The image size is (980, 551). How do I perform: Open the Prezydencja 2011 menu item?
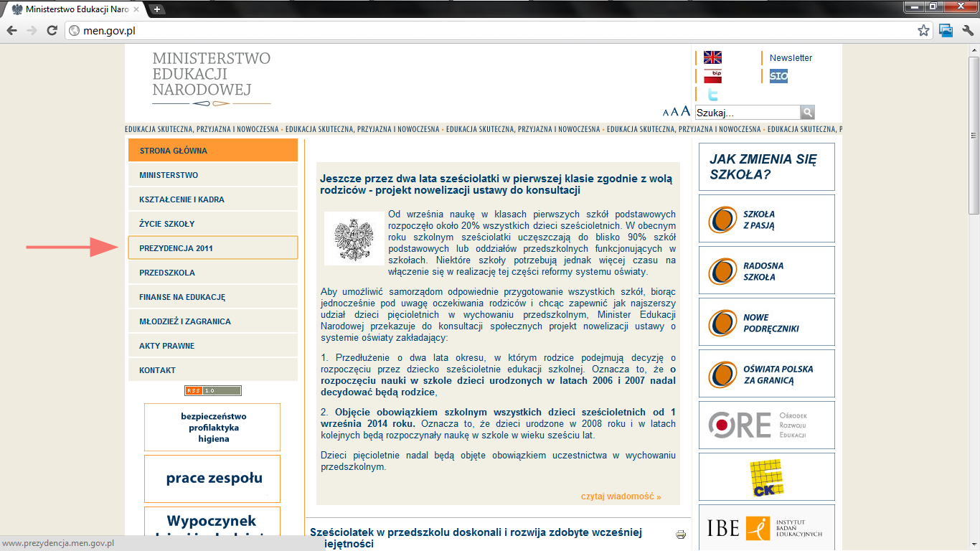pos(213,248)
